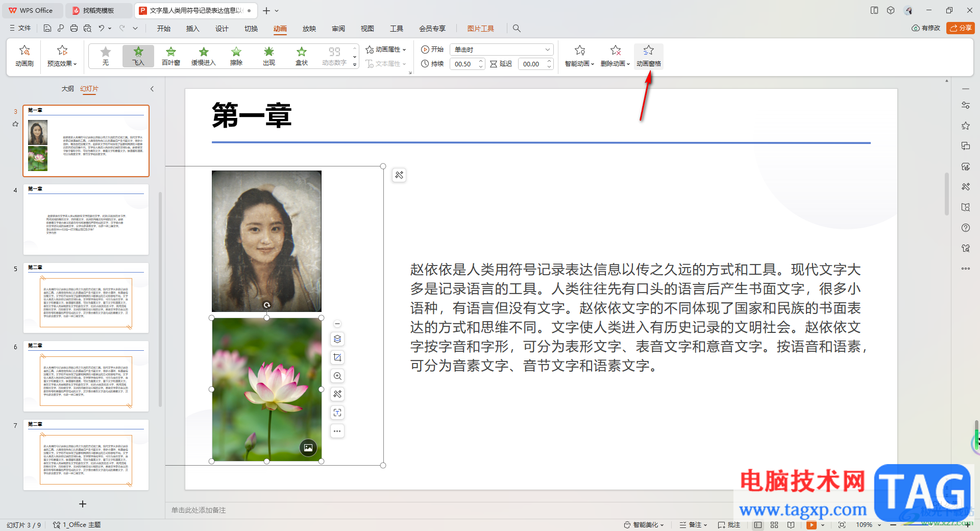Viewport: 980px width, 531px height.
Task: Open the 文件 file menu
Action: pyautogui.click(x=20, y=28)
